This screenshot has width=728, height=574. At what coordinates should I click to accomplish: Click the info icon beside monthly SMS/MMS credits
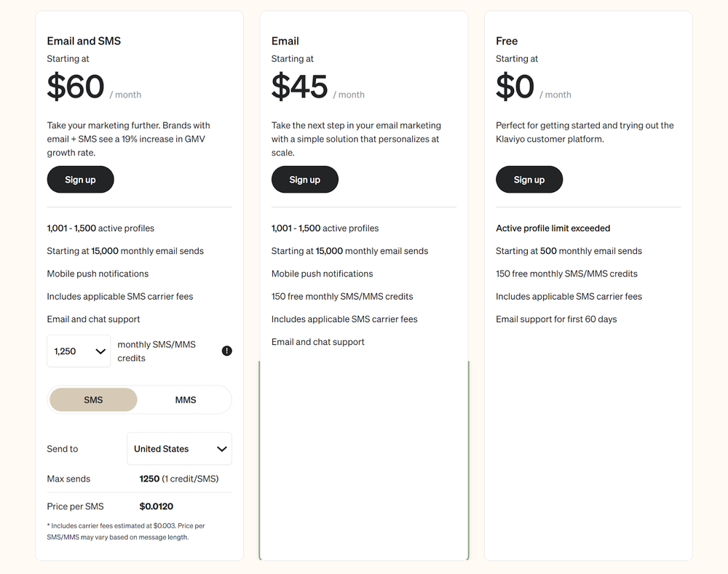click(x=227, y=351)
